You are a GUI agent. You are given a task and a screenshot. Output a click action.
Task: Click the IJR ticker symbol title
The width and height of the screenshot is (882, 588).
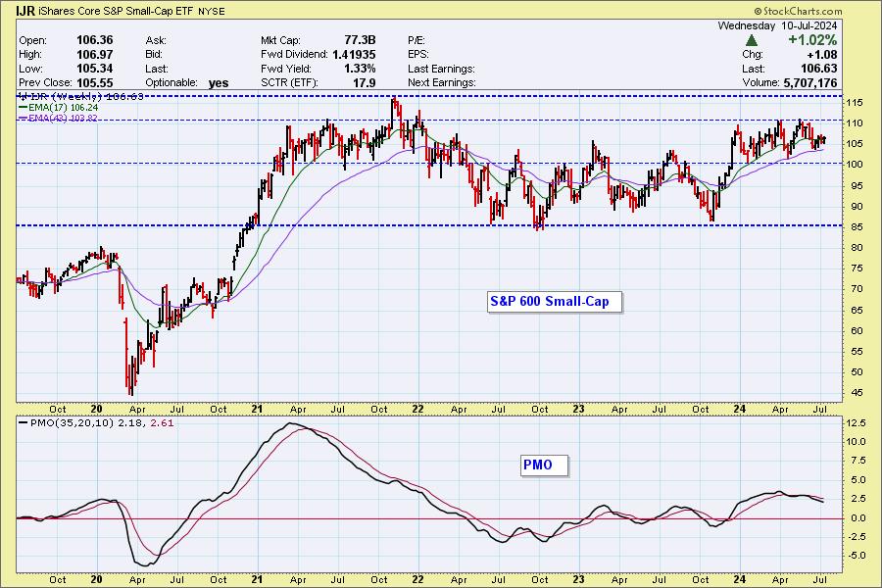(25, 11)
